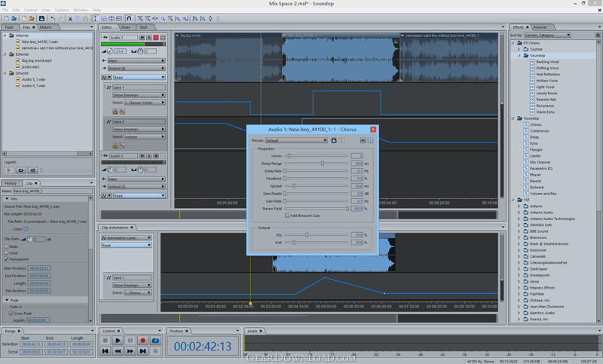The width and height of the screenshot is (603, 364).
Task: Uncheck the Transparent checkbox
Action: coord(6,259)
